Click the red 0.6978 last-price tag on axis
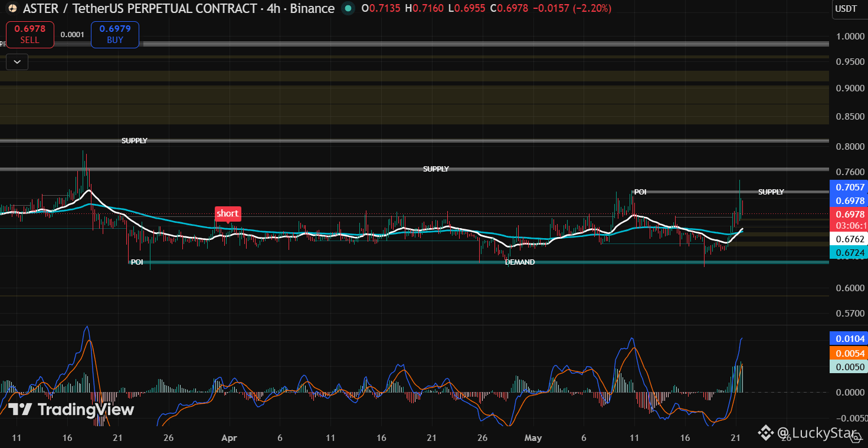868x448 pixels. click(x=849, y=214)
